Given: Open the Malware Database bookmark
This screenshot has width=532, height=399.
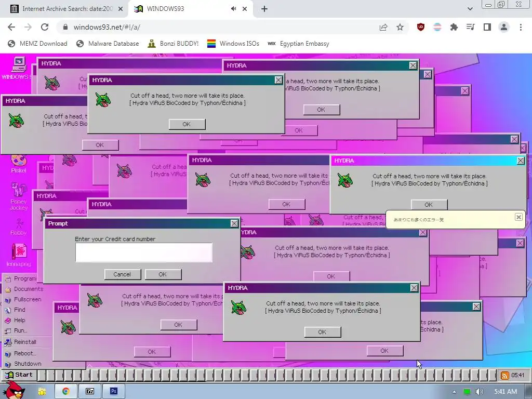Looking at the screenshot, I should point(108,44).
